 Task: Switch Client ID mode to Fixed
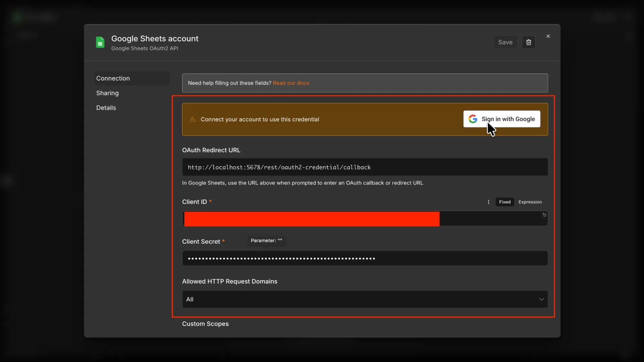(504, 202)
